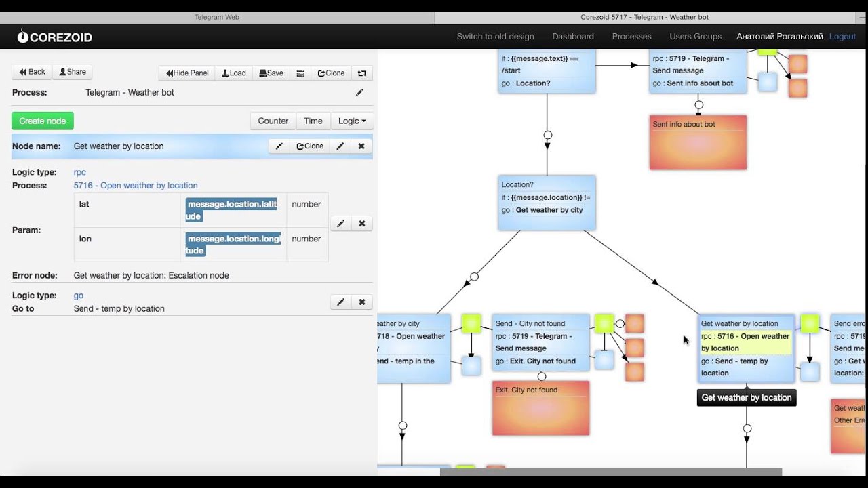The image size is (868, 488).
Task: Open the Processes menu item
Action: 631,37
